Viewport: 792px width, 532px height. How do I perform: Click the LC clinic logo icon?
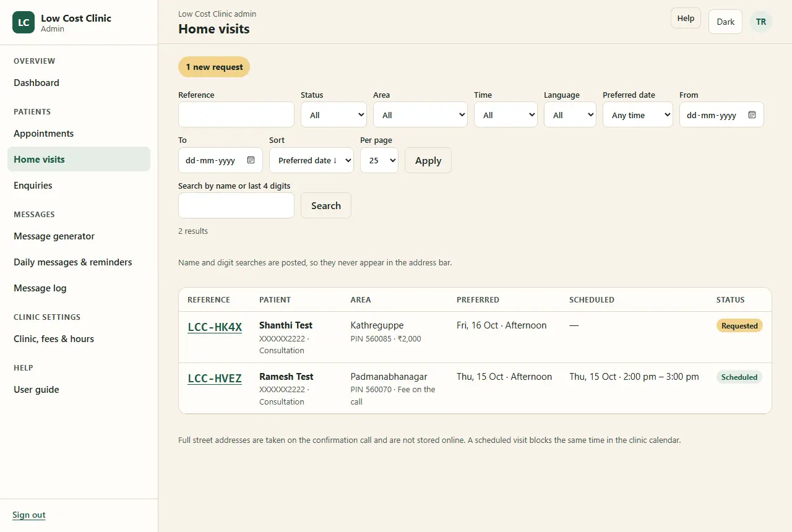tap(24, 22)
